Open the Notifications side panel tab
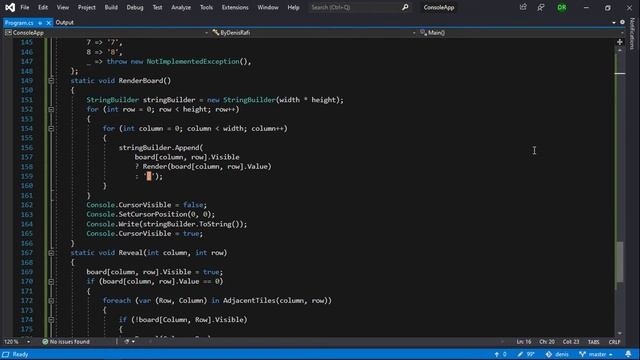 633,33
